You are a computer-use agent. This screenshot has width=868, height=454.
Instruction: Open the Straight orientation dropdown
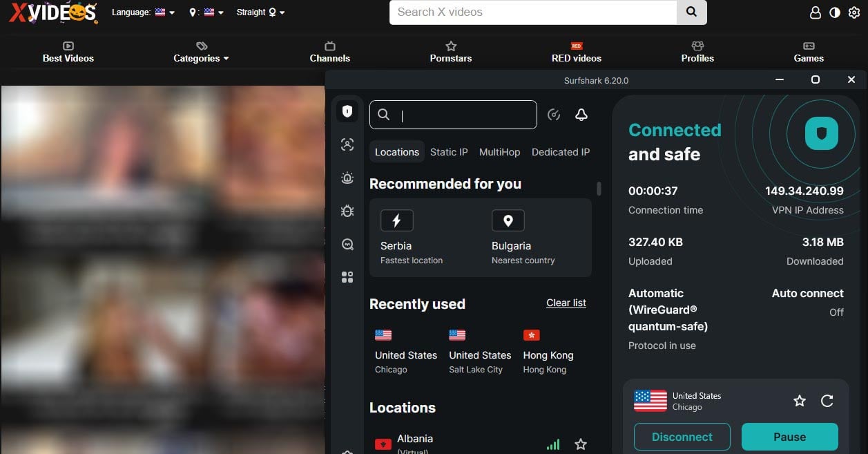click(x=260, y=12)
